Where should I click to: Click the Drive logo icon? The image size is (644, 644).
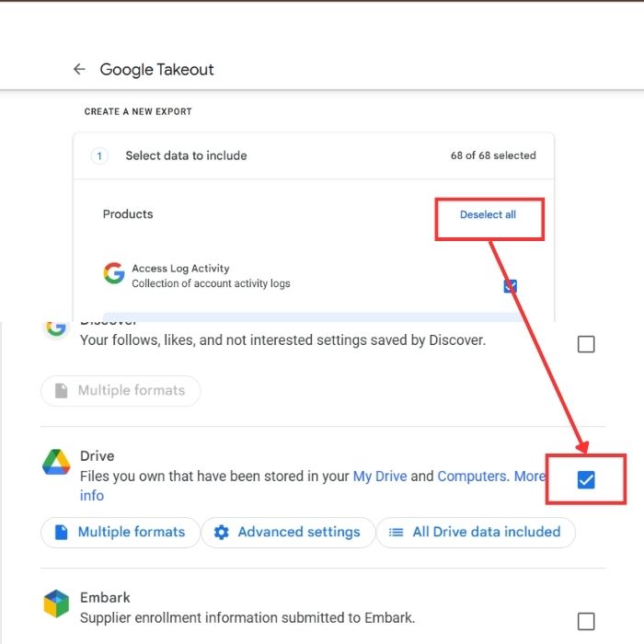click(x=56, y=462)
